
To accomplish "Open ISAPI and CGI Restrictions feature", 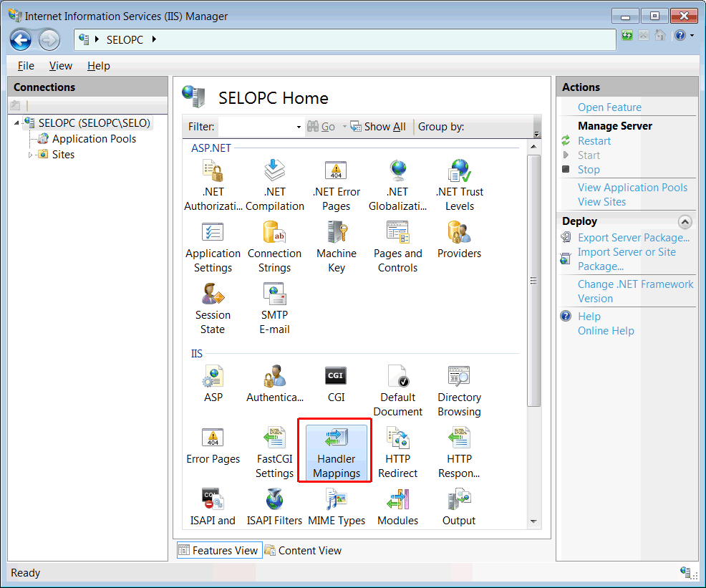I will [x=213, y=507].
